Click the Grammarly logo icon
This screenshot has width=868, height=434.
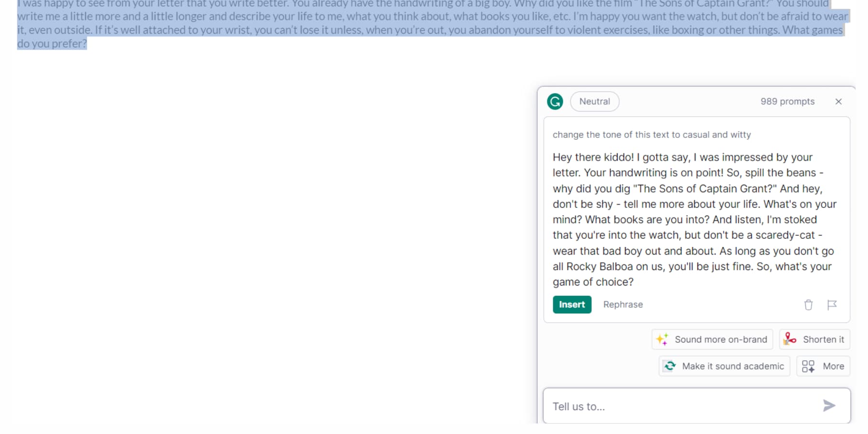point(555,101)
